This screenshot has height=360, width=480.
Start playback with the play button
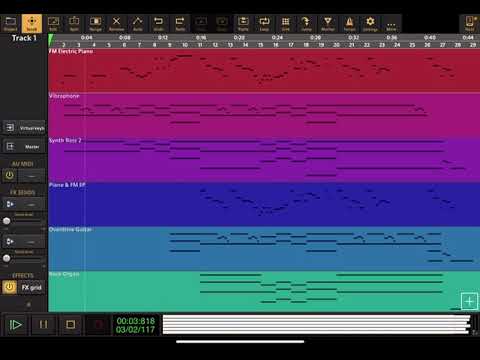click(x=15, y=324)
